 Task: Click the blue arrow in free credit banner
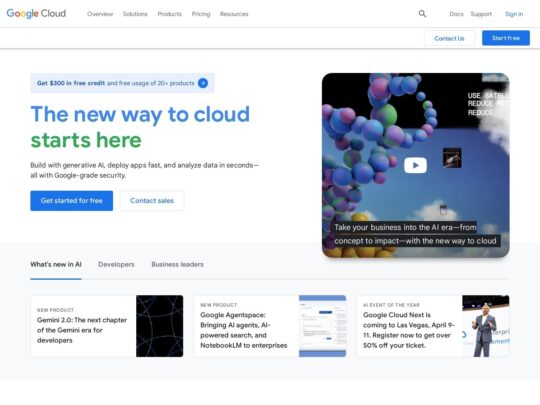[203, 83]
